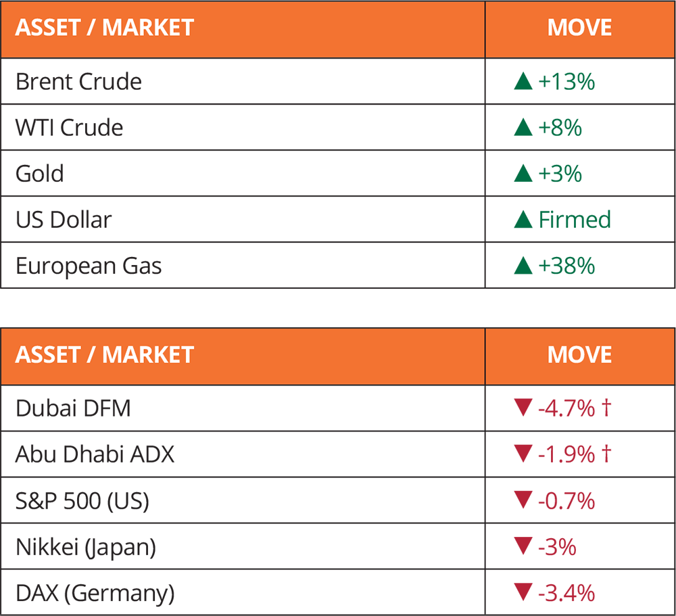This screenshot has height=616, width=676.
Task: Click the asset cell beside first red badge
Action: 243,407
